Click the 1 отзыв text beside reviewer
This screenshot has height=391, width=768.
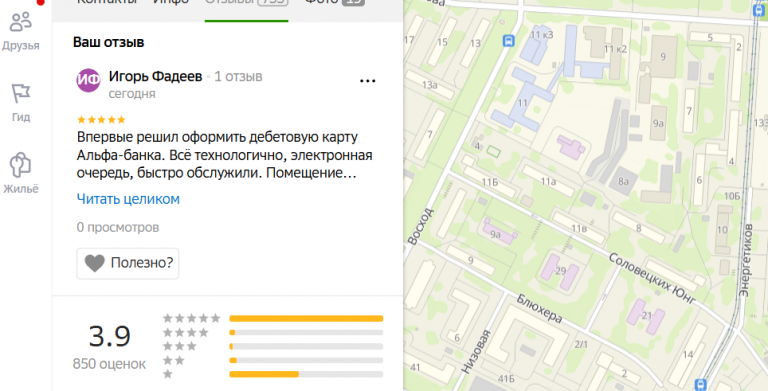(x=238, y=76)
